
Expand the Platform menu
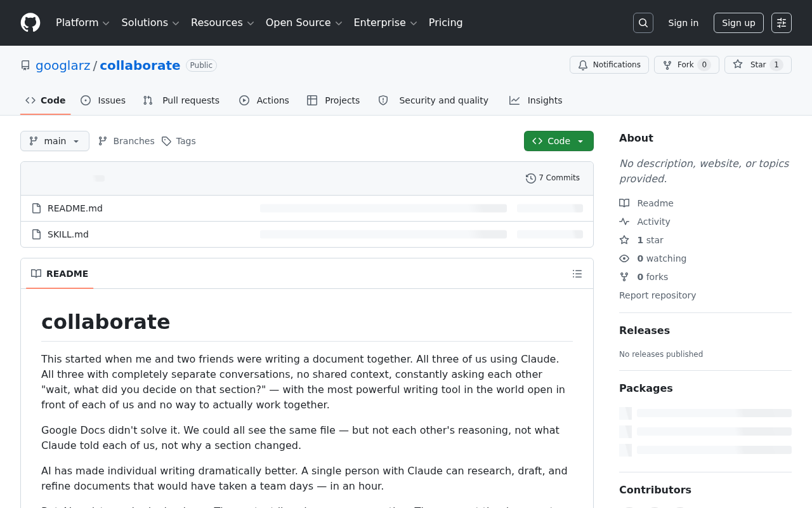(82, 23)
